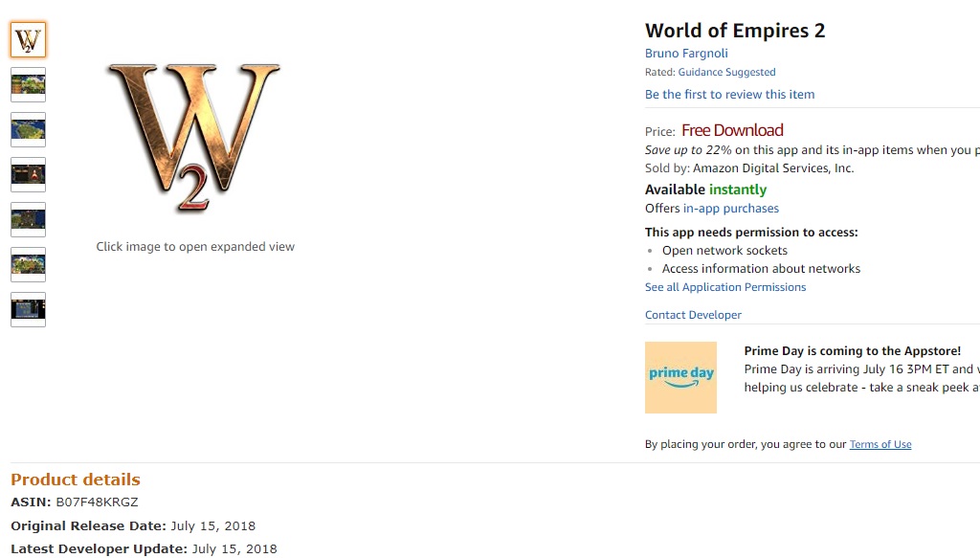980x558 pixels.
Task: Open expanded view of W2 logo image
Action: pyautogui.click(x=194, y=137)
